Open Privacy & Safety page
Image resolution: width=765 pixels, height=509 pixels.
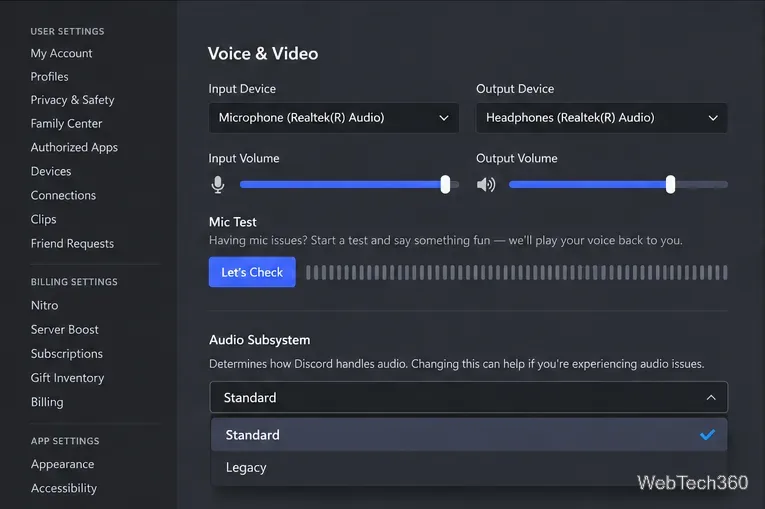(72, 100)
